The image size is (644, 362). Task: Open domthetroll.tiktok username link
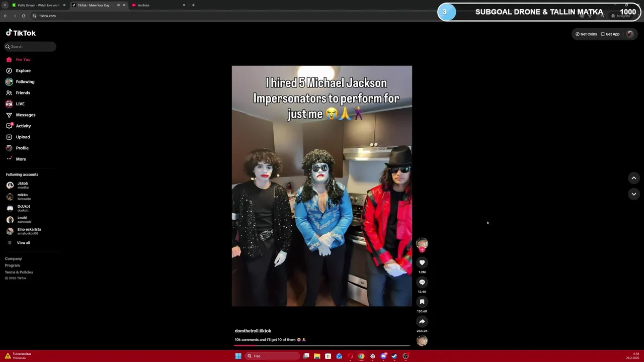pyautogui.click(x=253, y=331)
